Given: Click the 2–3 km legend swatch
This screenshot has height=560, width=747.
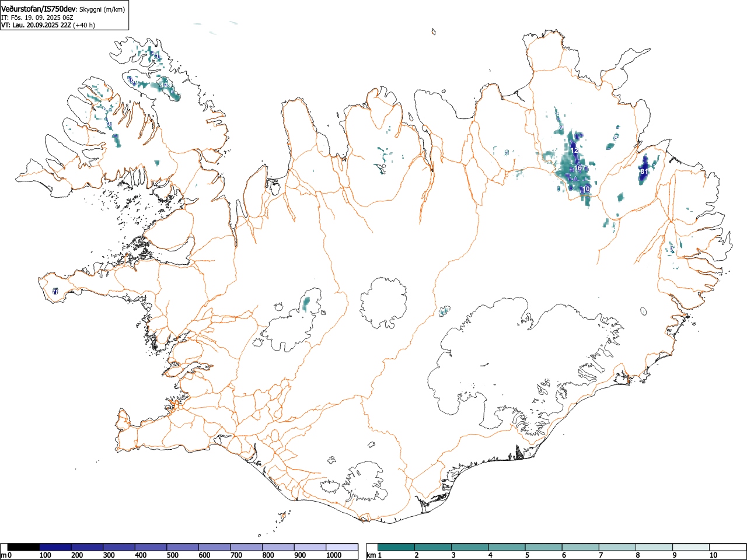Looking at the screenshot, I should pyautogui.click(x=433, y=547).
